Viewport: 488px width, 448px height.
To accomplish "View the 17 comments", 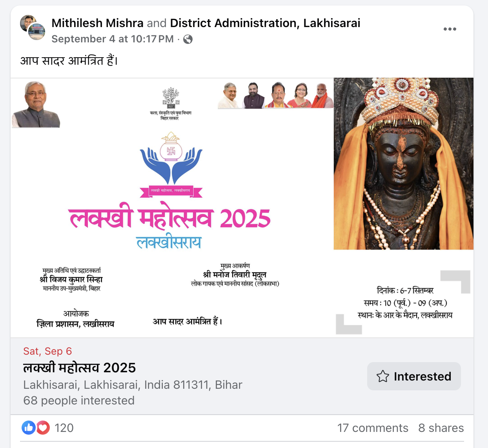I will coord(373,428).
